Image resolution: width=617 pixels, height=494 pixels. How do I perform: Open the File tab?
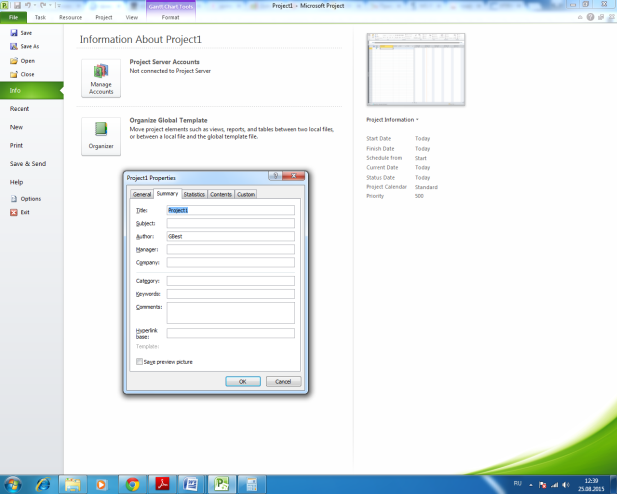tap(13, 17)
